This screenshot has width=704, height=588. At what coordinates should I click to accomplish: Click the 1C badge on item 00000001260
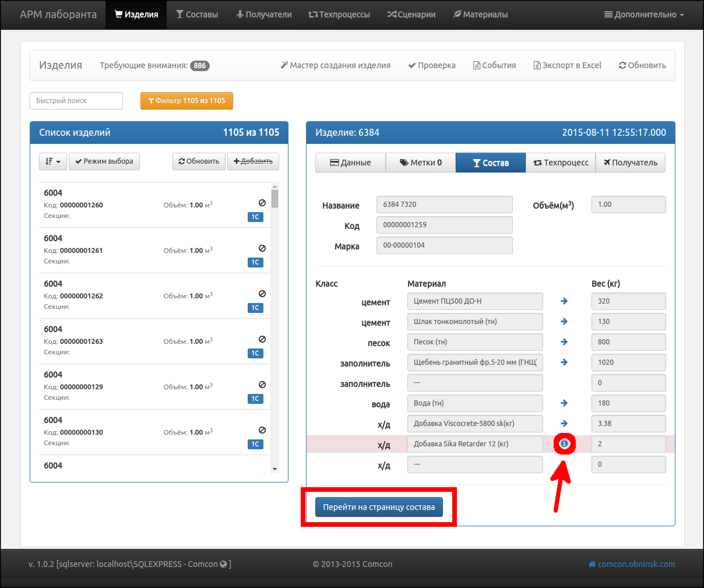coord(255,217)
